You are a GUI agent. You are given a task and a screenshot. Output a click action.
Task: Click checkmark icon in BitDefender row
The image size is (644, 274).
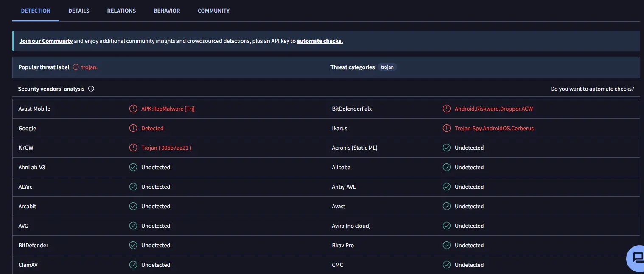tap(133, 245)
